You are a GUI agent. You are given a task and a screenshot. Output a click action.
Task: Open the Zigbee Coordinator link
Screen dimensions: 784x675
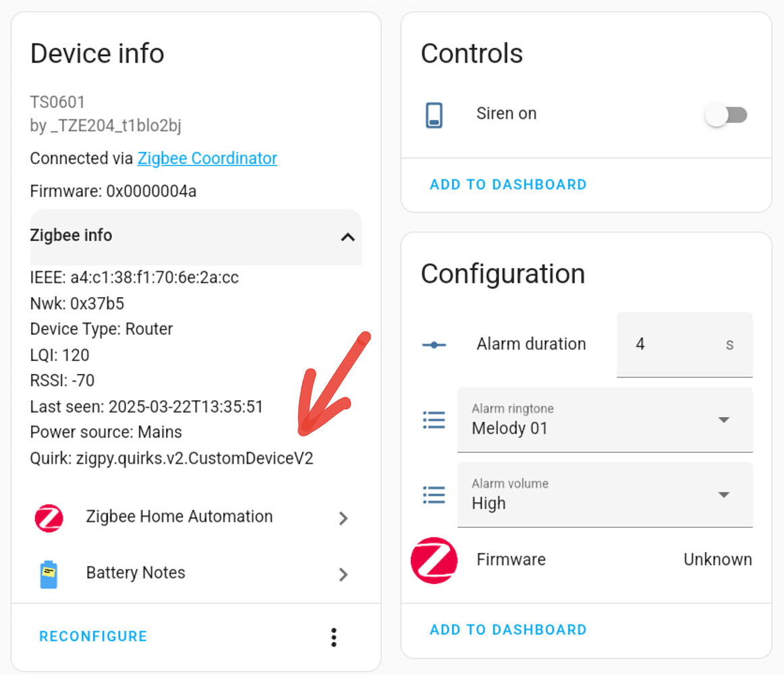tap(206, 158)
